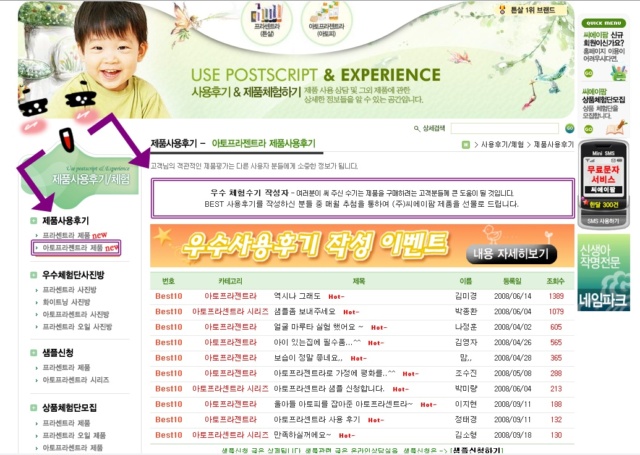This screenshot has height=455, width=640.
Task: Open the 제품사용후기 sidebar section heading
Action: tap(65, 221)
